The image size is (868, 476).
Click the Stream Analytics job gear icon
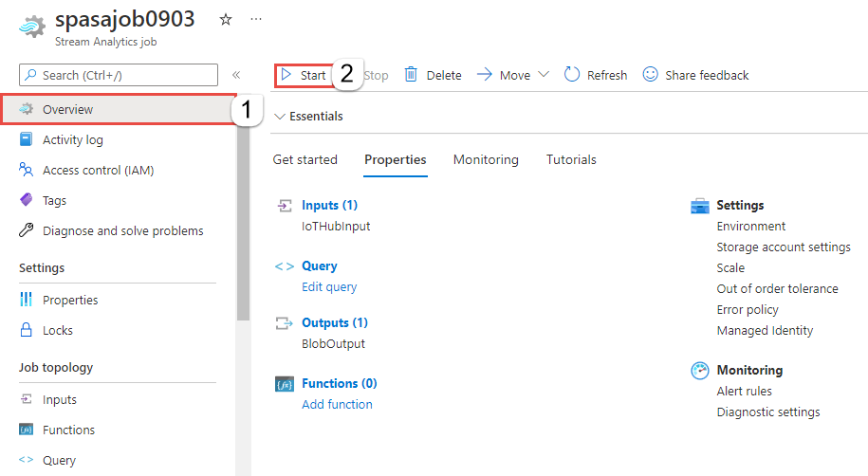[x=32, y=27]
